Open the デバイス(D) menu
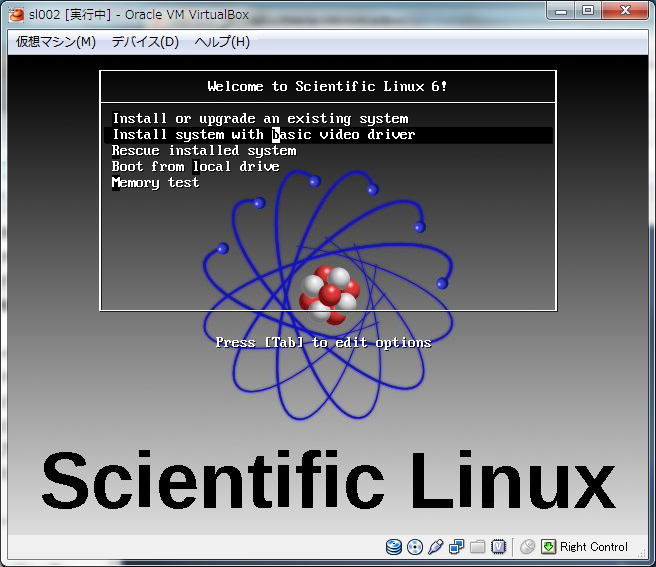The width and height of the screenshot is (656, 567). click(x=145, y=42)
